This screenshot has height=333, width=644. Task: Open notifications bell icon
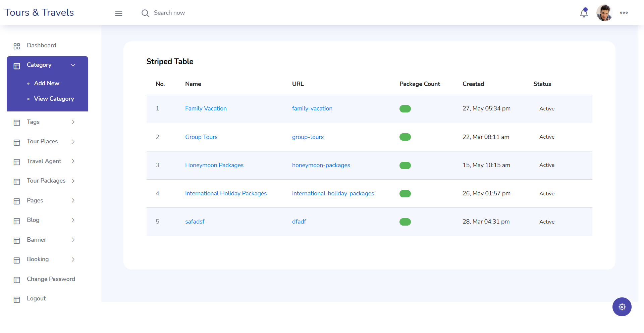click(584, 13)
